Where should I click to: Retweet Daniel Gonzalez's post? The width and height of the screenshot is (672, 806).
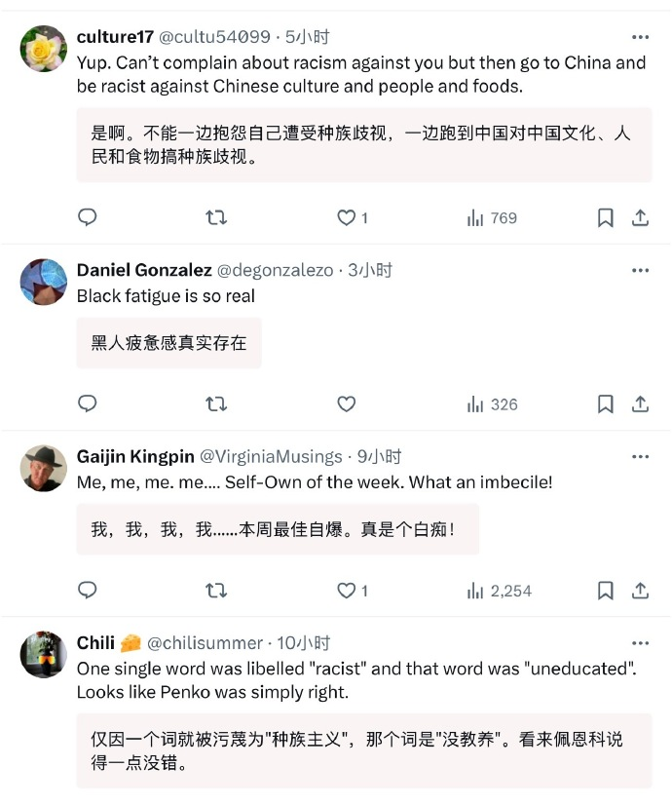(215, 403)
